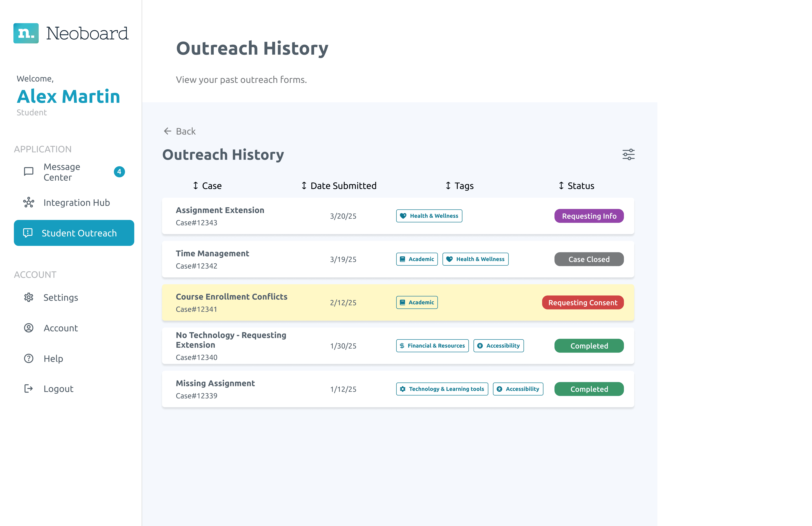This screenshot has width=812, height=526.
Task: Open Message Center from sidebar
Action: 62,172
